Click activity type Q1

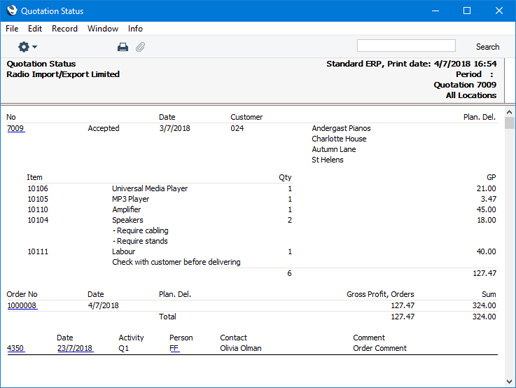pos(124,348)
